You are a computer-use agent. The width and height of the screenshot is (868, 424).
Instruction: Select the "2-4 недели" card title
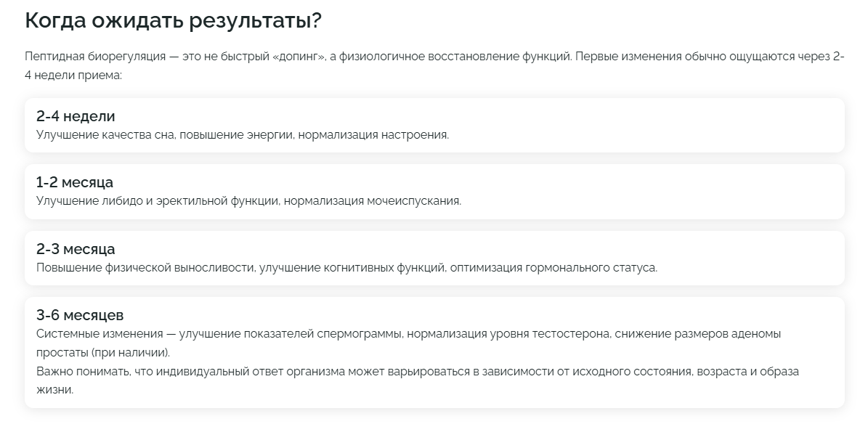point(76,116)
